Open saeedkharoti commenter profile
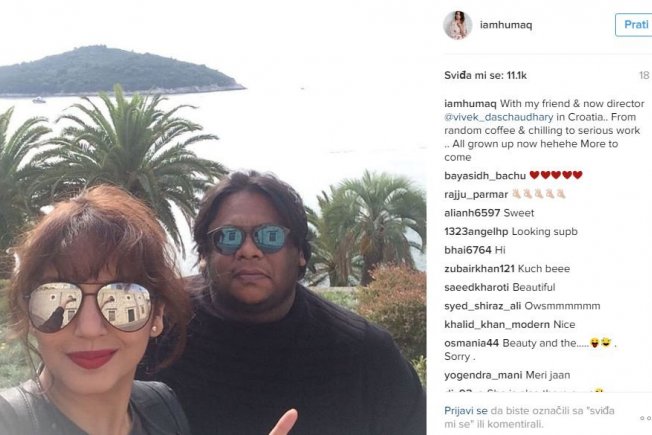This screenshot has height=435, width=652. pyautogui.click(x=477, y=287)
